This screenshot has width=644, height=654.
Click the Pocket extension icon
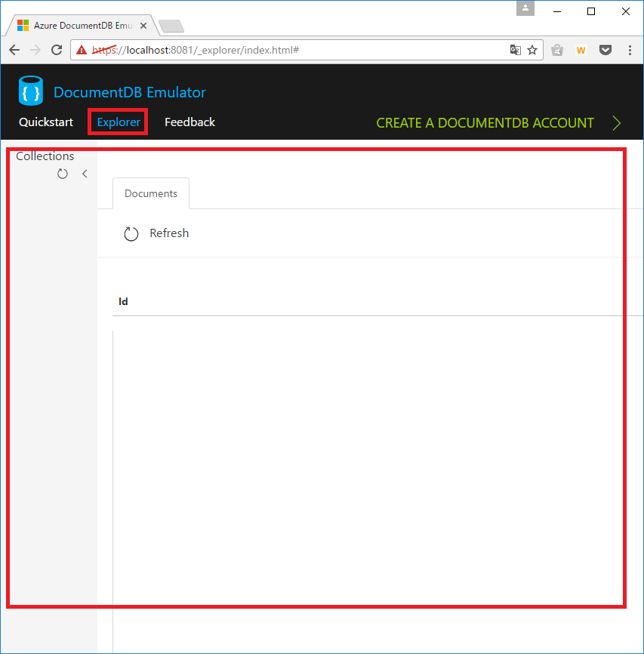tap(605, 50)
